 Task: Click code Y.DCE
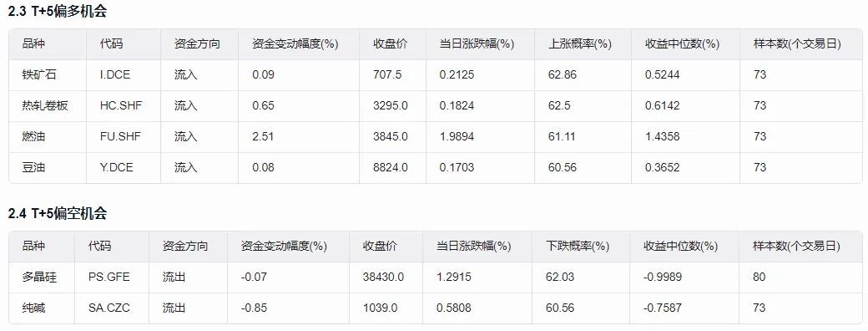click(x=116, y=167)
